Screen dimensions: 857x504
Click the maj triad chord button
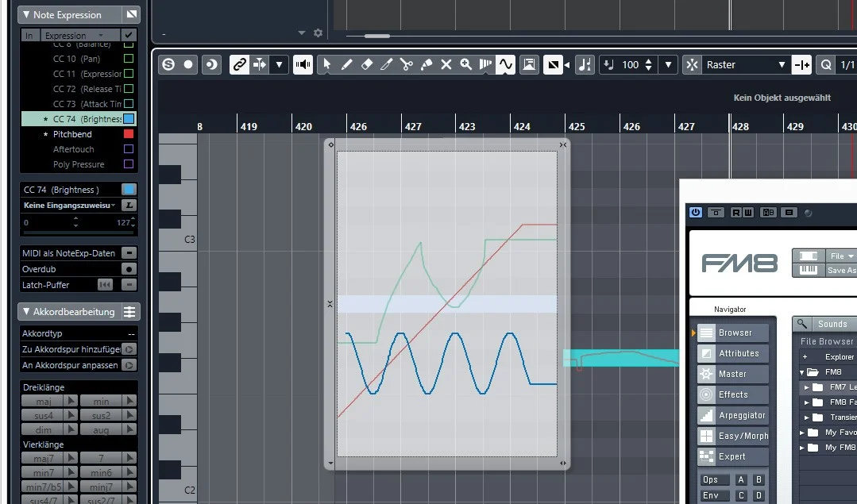(44, 401)
